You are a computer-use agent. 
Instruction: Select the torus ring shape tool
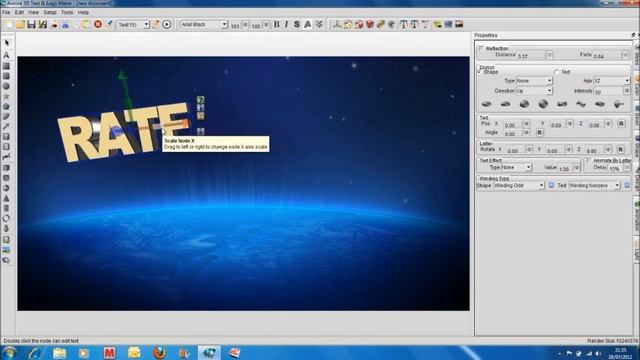[x=7, y=218]
